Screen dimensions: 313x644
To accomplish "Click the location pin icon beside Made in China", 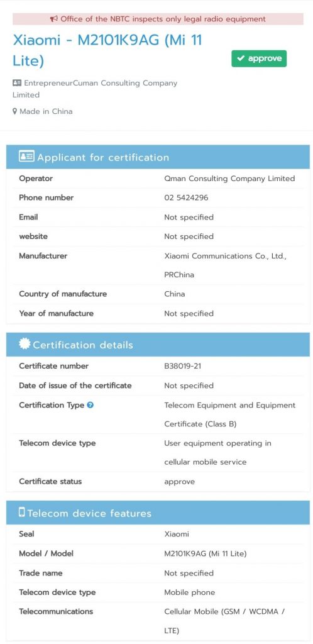I will 14,111.
